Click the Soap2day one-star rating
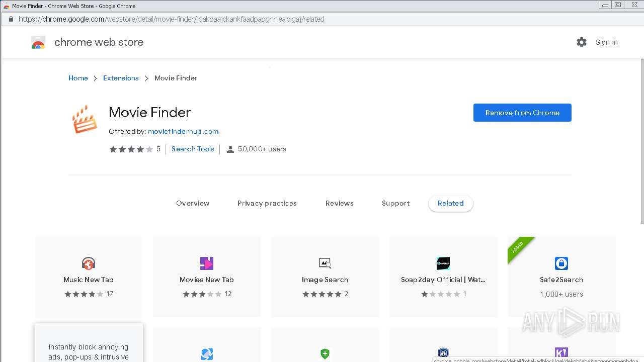 pos(441,294)
